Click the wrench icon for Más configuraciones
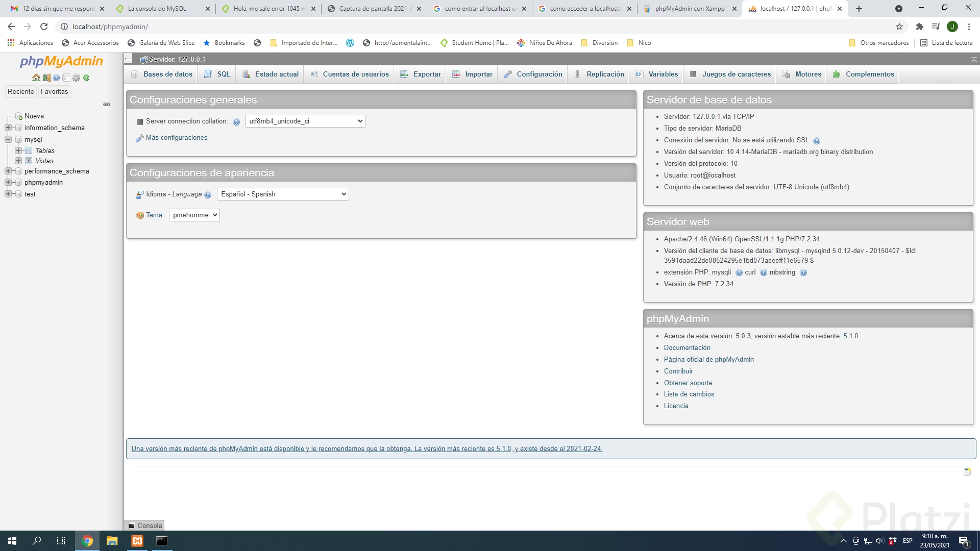The width and height of the screenshot is (980, 551). point(139,138)
